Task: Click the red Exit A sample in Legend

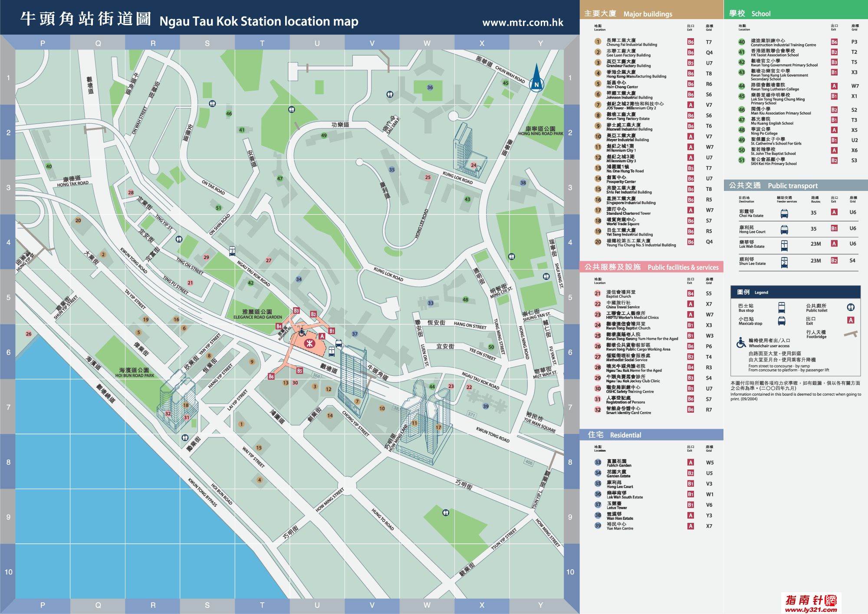Action: tap(850, 320)
